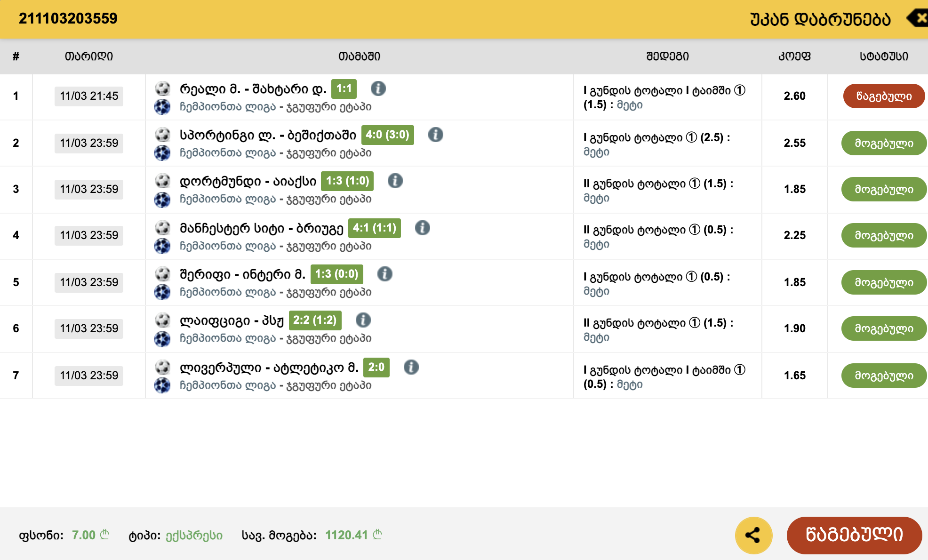Viewport: 928px width, 560px height.
Task: Open info icon for Sporting–Beşiktaş match
Action: pos(435,135)
